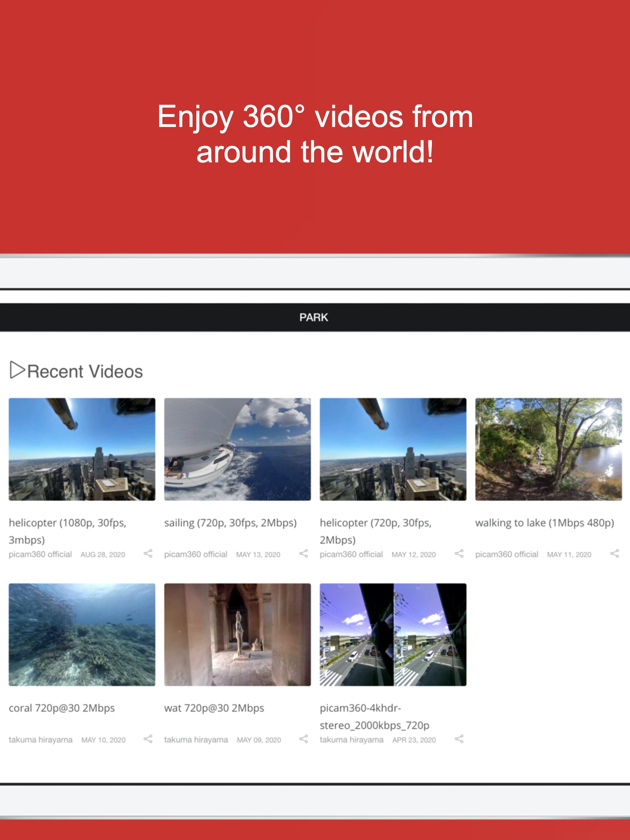Open the stereo street view thumbnail
This screenshot has width=630, height=840.
click(393, 635)
